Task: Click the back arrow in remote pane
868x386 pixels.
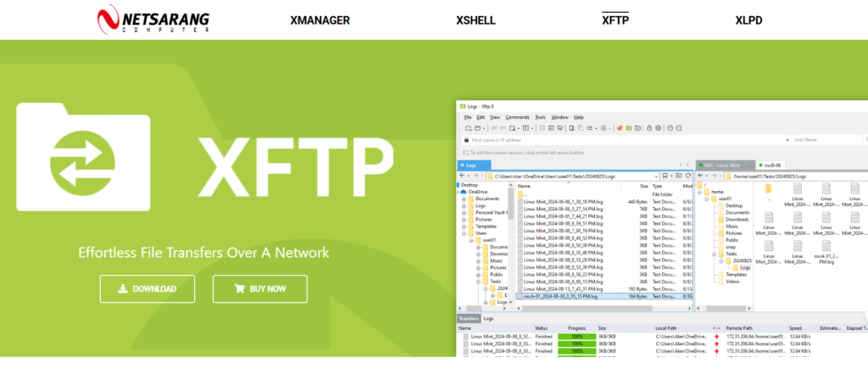Action: click(x=701, y=175)
